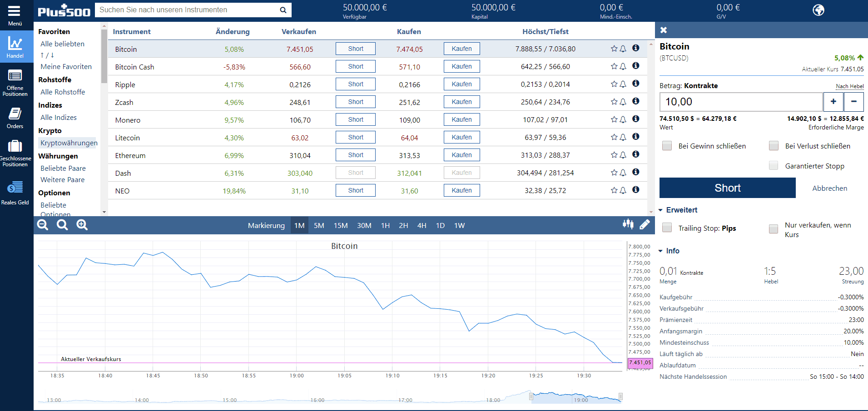868x411 pixels.
Task: Open info icon for NEO
Action: point(636,190)
